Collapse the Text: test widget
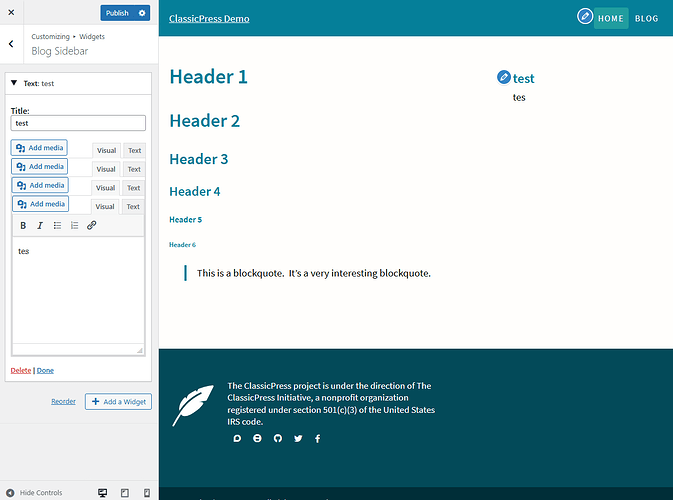This screenshot has width=673, height=500. click(14, 83)
